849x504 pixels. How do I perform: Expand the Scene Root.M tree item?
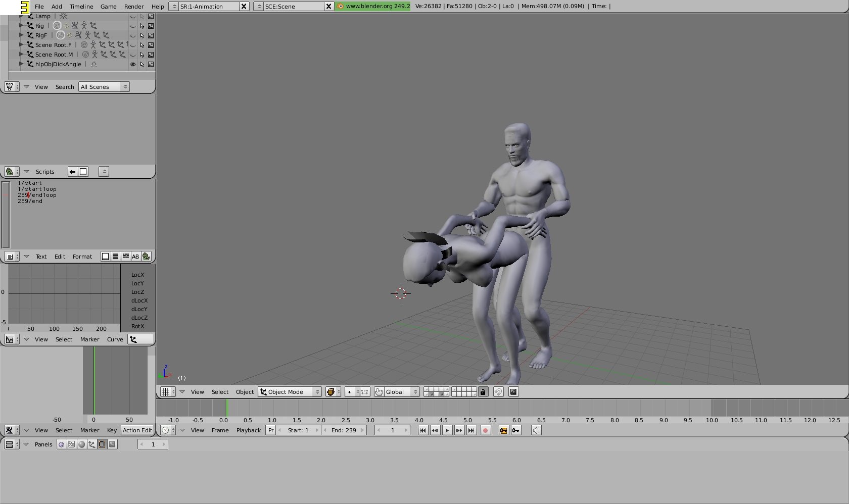(21, 54)
